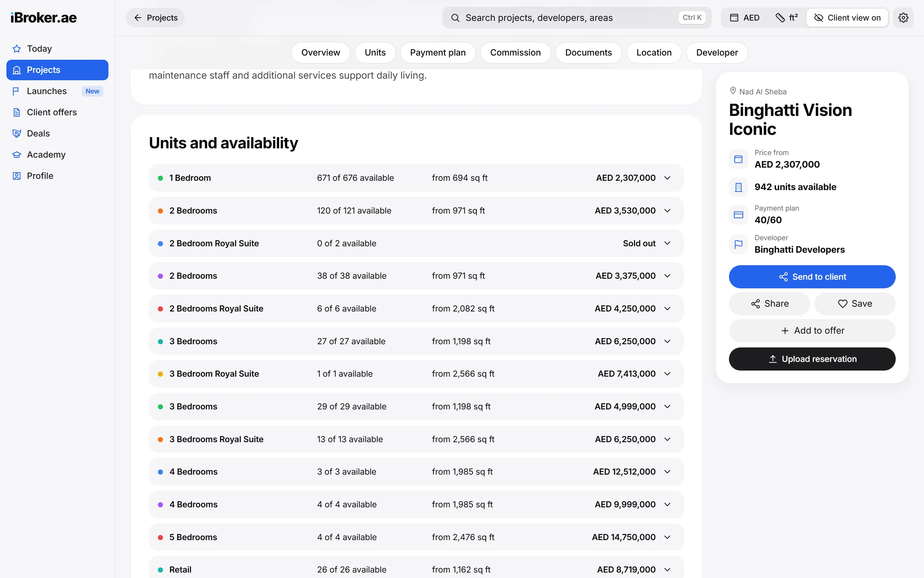924x578 pixels.
Task: Go back using the Projects button
Action: [x=155, y=18]
